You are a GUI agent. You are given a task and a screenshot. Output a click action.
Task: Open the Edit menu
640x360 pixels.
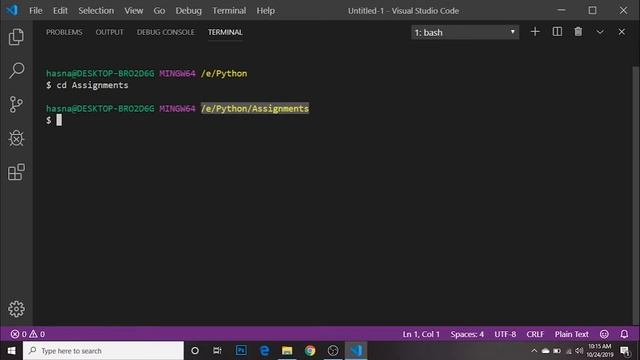click(60, 11)
